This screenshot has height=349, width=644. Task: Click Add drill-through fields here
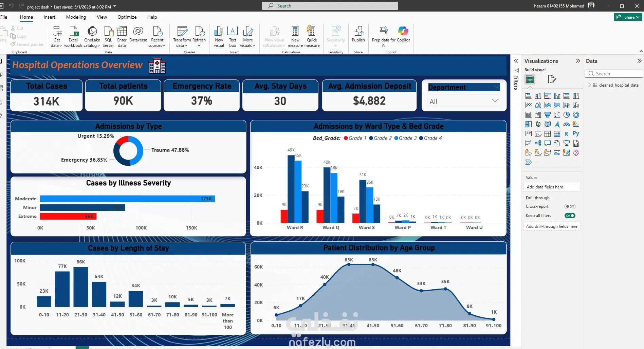click(x=552, y=226)
